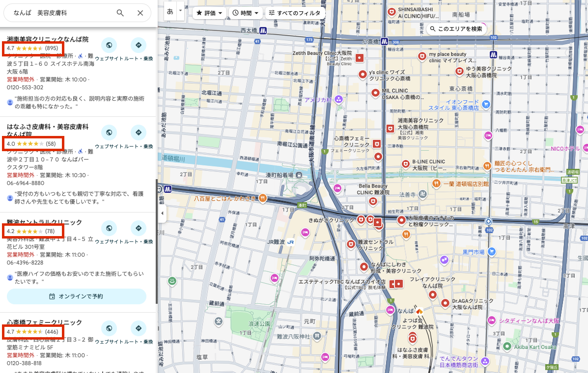Viewport: 588px width, 373px height.
Task: Click シタディーンなんば大阪 hotel icon
Action: (492, 320)
